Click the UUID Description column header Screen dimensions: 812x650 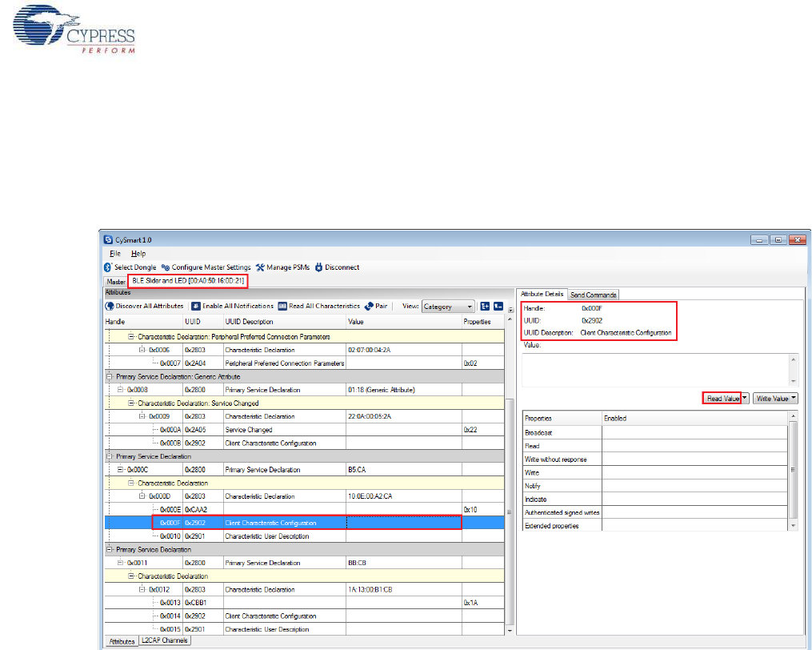click(x=285, y=322)
